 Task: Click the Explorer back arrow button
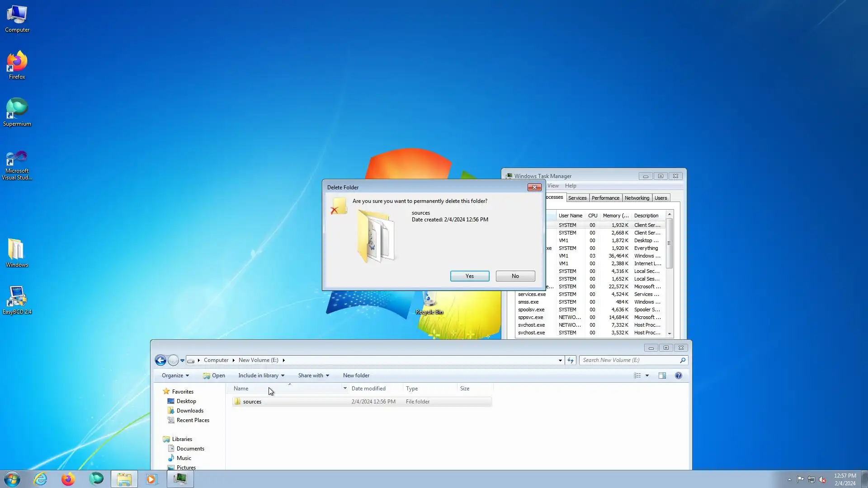(x=160, y=360)
